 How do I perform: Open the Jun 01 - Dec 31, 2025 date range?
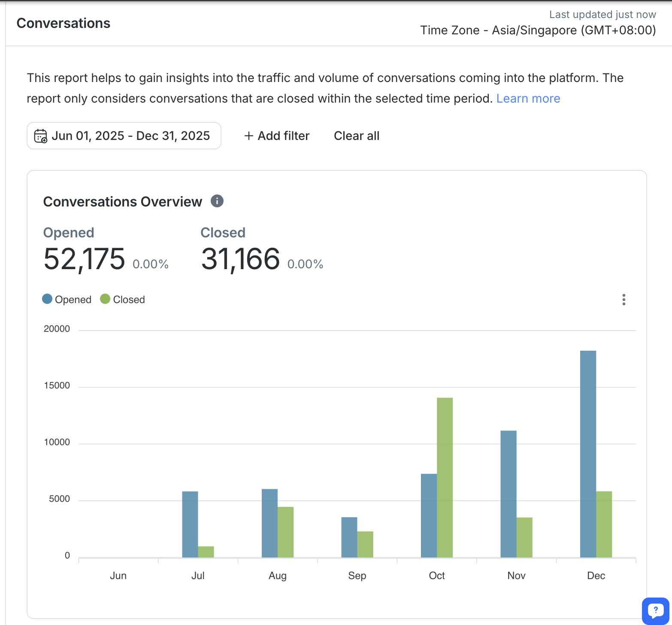tap(130, 136)
